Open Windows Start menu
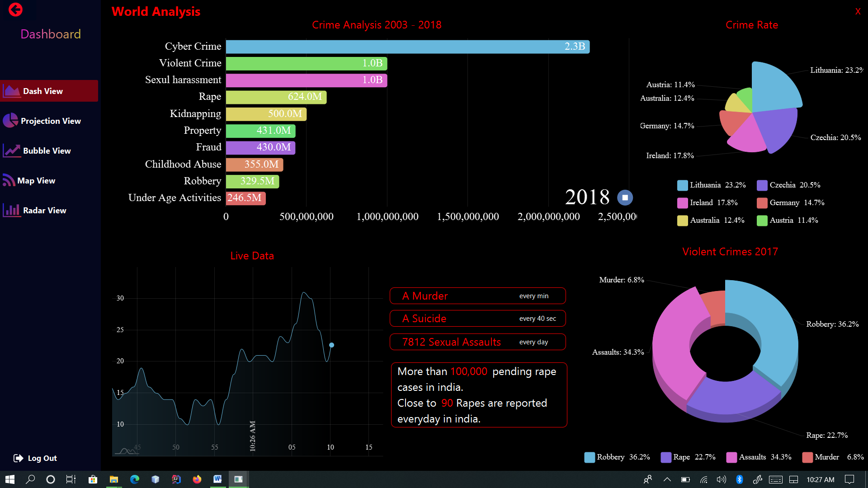Viewport: 868px width, 488px height. [9, 479]
